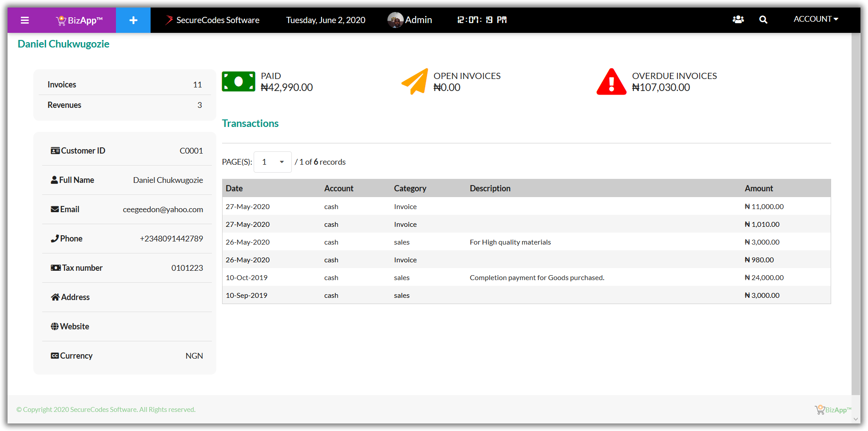Click the Daniel Chukwugozie page heading
This screenshot has height=431, width=868.
63,44
